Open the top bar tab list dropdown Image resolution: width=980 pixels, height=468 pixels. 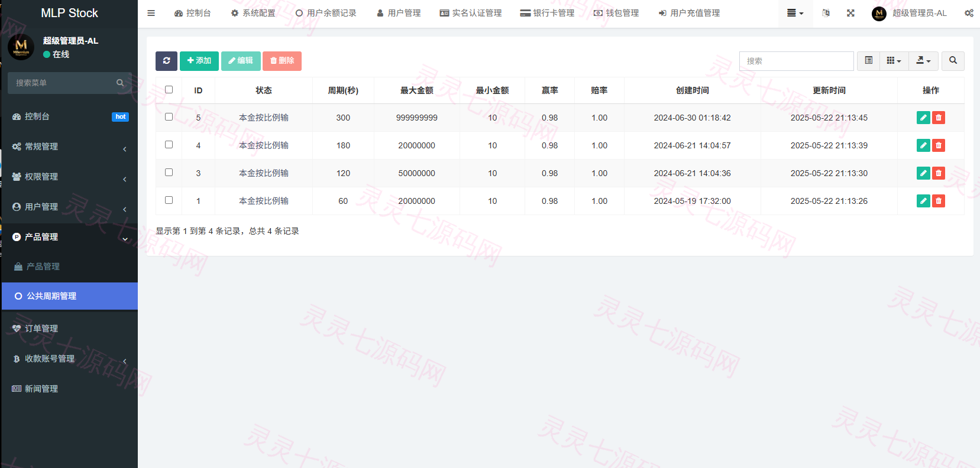click(795, 13)
